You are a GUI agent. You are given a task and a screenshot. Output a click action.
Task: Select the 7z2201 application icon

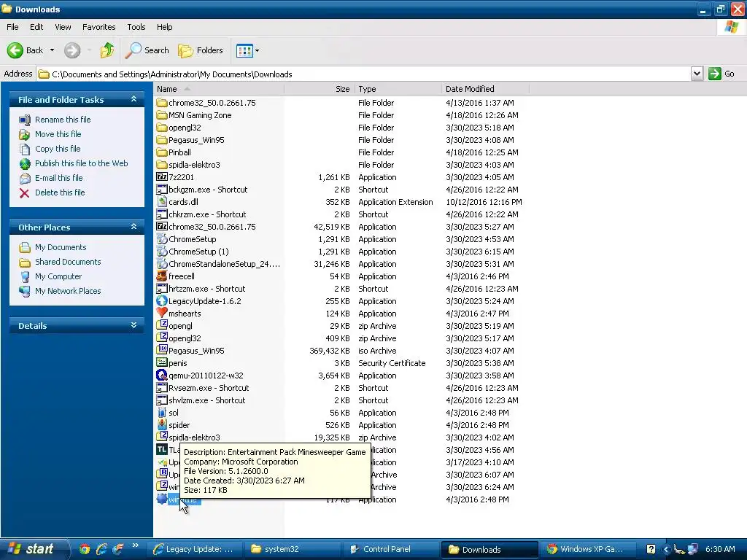point(162,176)
